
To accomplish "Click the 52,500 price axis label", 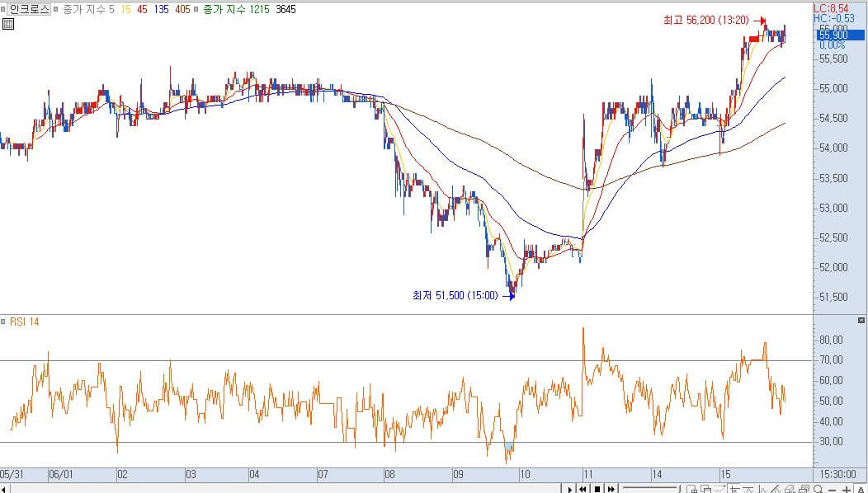I will pyautogui.click(x=833, y=237).
